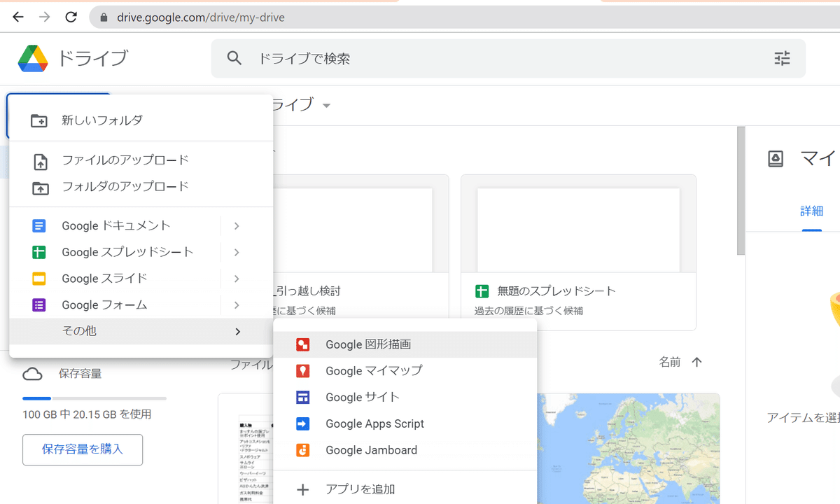Viewport: 840px width, 504px height.
Task: Click the browser forward arrow
Action: [45, 17]
